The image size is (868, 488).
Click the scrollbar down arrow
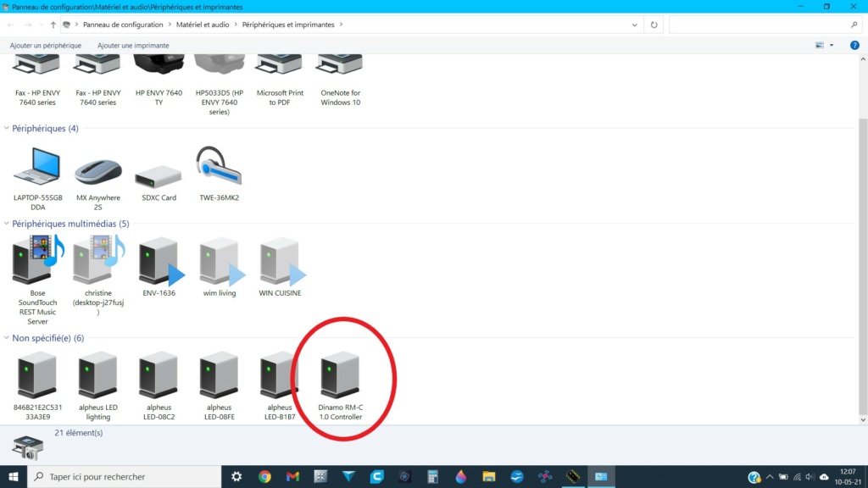click(863, 420)
